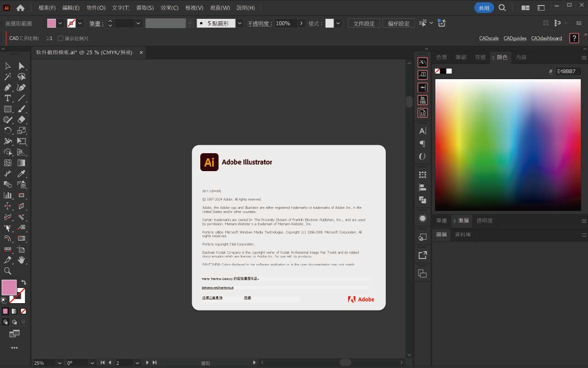Select the Hand tool
This screenshot has height=368, width=588.
click(21, 260)
